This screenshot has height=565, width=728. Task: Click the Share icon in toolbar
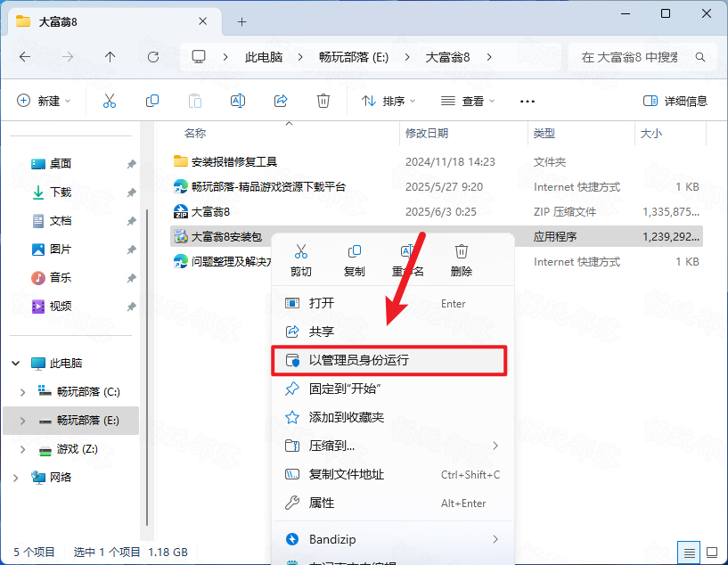281,101
